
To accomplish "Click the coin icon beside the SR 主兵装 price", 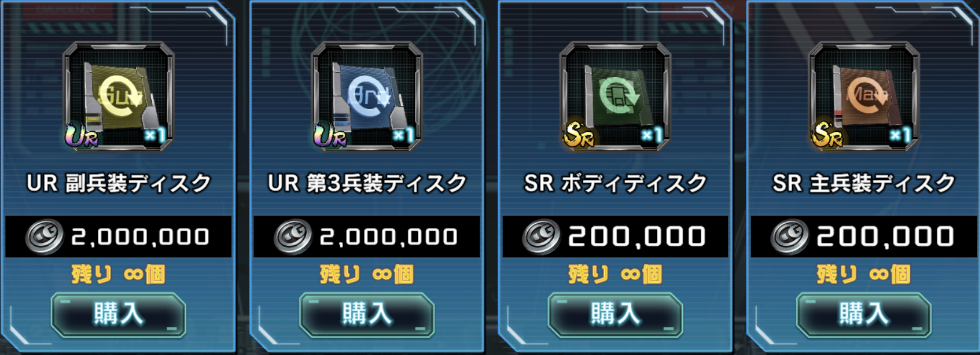I will pos(790,236).
